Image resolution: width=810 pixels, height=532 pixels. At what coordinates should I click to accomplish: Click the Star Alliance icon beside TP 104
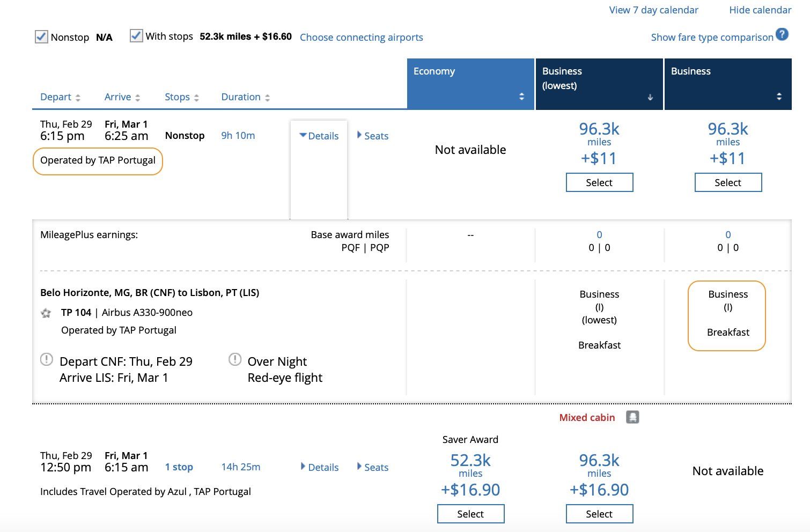[46, 313]
